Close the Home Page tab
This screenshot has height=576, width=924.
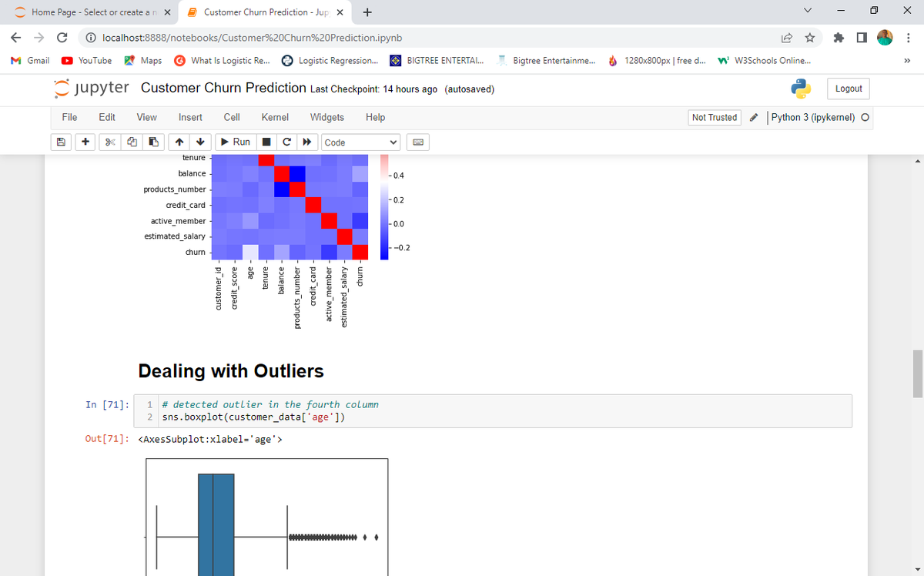tap(167, 12)
